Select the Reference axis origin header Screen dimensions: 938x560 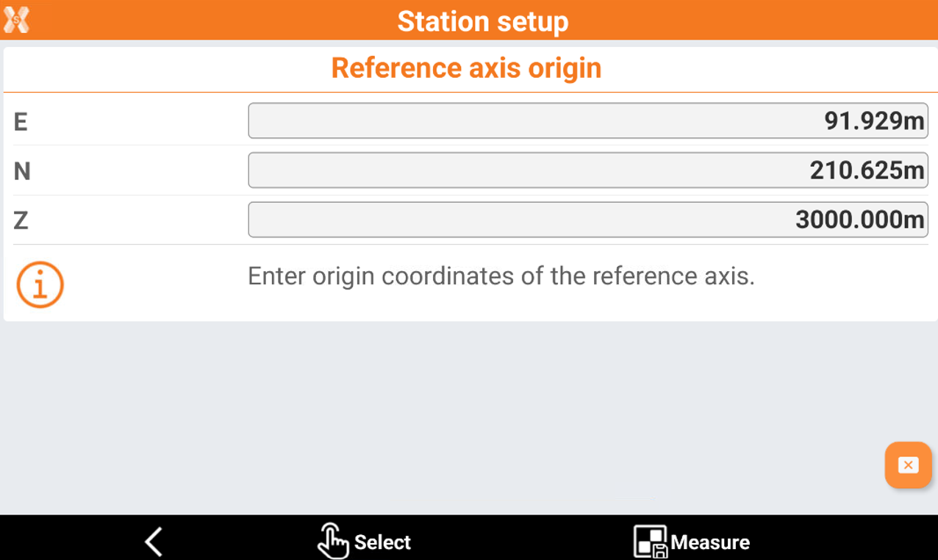(x=467, y=68)
